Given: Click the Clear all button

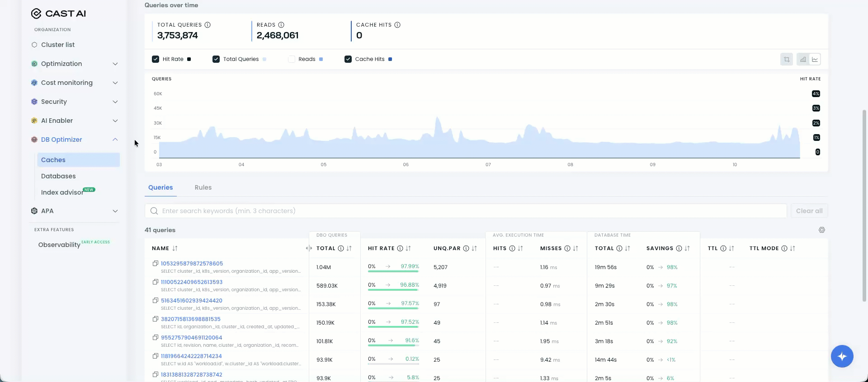Looking at the screenshot, I should point(809,211).
